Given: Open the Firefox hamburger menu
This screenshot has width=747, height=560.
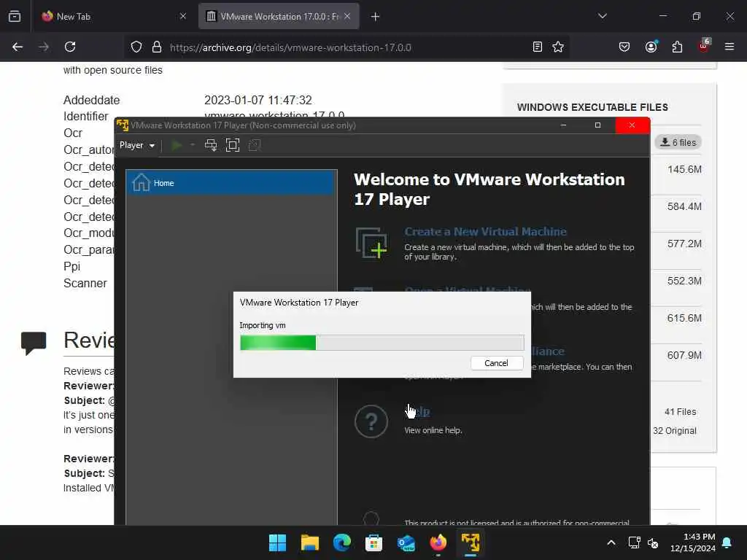Looking at the screenshot, I should pos(729,47).
